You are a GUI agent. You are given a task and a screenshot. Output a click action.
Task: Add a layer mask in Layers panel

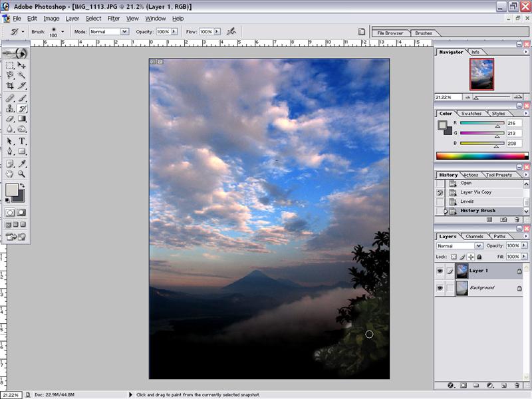point(464,385)
